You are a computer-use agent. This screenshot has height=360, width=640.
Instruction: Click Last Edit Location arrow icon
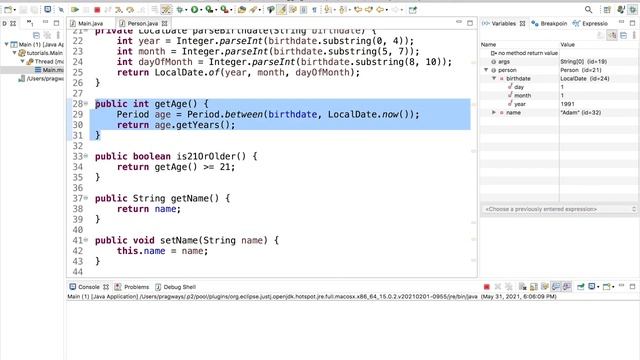tap(358, 9)
